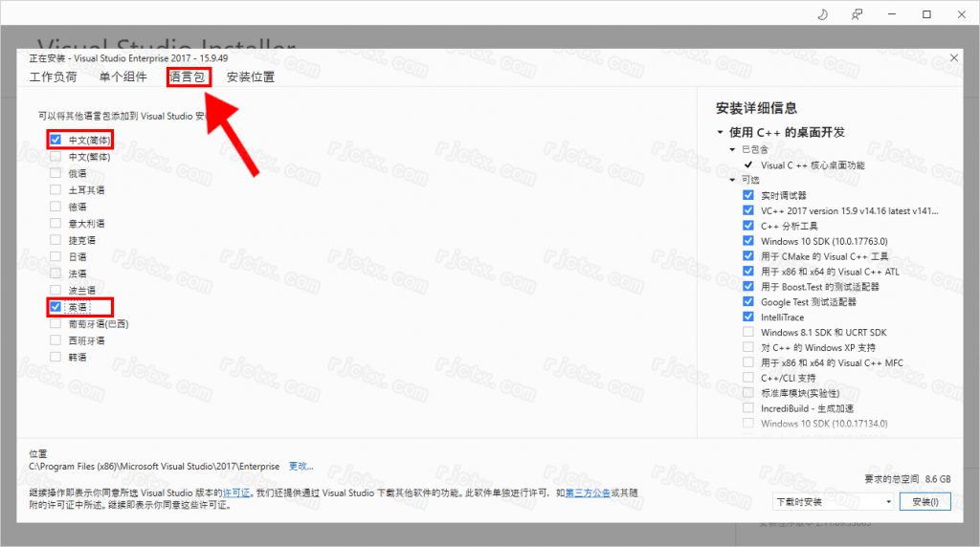The width and height of the screenshot is (980, 547).
Task: Open the 单个组件 tab
Action: [122, 77]
